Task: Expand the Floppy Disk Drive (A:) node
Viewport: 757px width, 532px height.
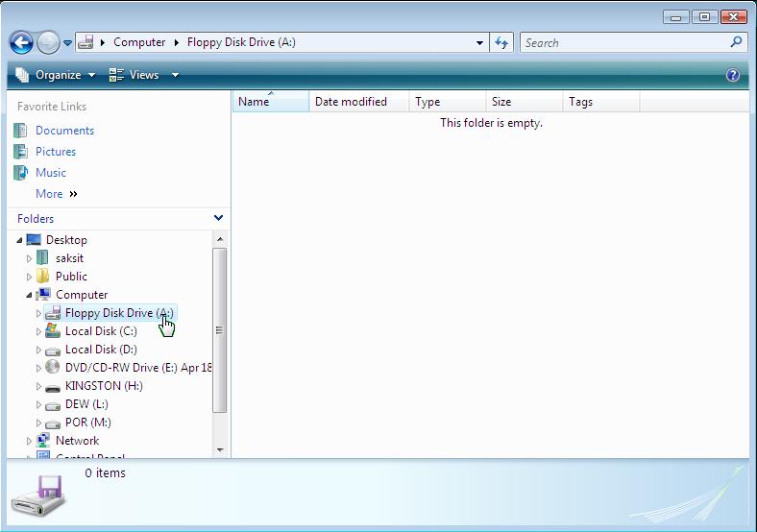Action: (38, 313)
